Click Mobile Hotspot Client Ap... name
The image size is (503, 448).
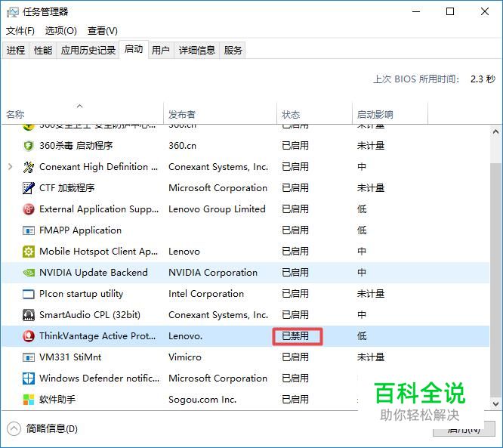coord(98,252)
